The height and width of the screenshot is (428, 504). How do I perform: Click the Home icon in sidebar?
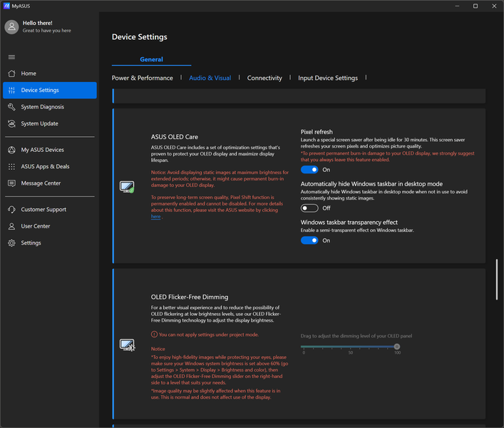tap(11, 73)
